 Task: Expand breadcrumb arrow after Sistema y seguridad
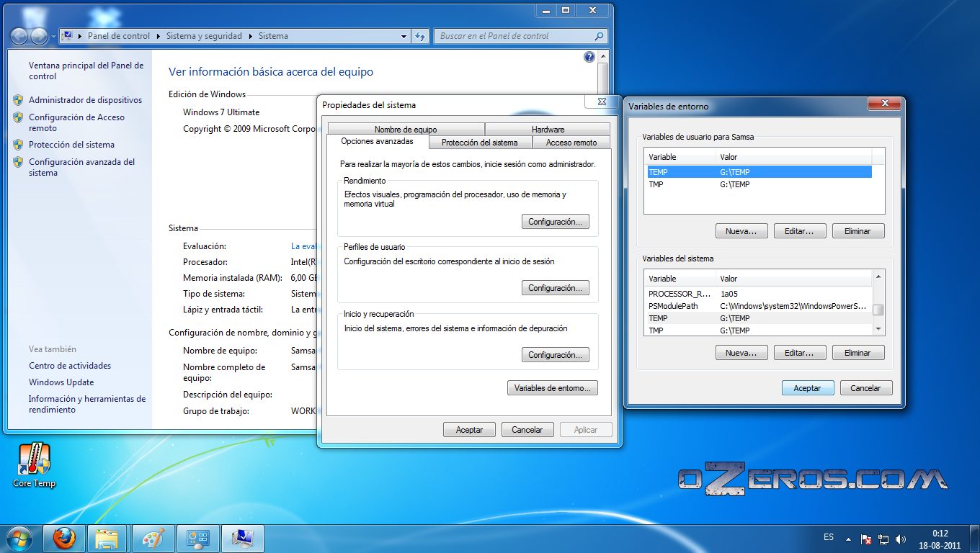coord(250,36)
